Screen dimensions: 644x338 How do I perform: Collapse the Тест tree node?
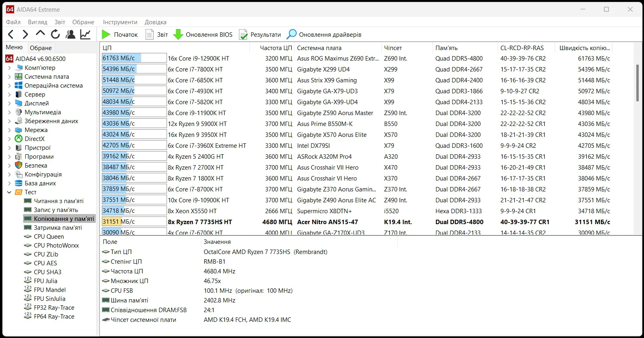point(9,192)
